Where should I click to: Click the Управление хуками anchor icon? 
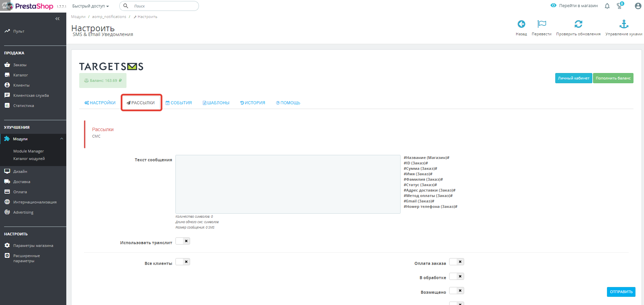click(x=624, y=24)
